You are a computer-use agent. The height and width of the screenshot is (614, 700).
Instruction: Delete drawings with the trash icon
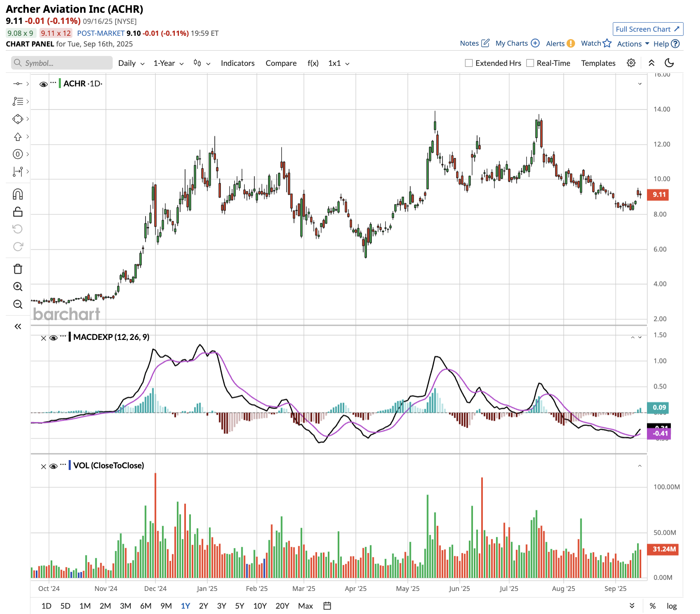[x=18, y=269]
